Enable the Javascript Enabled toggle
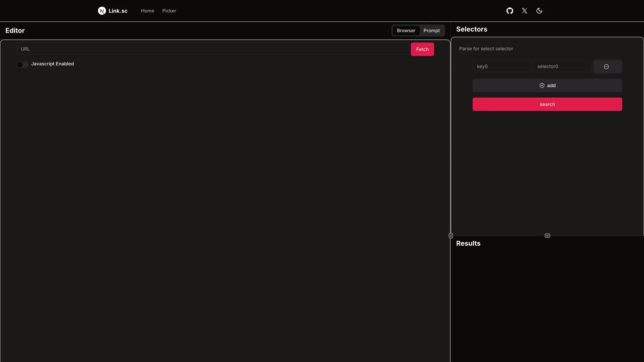This screenshot has height=362, width=644. (22, 64)
